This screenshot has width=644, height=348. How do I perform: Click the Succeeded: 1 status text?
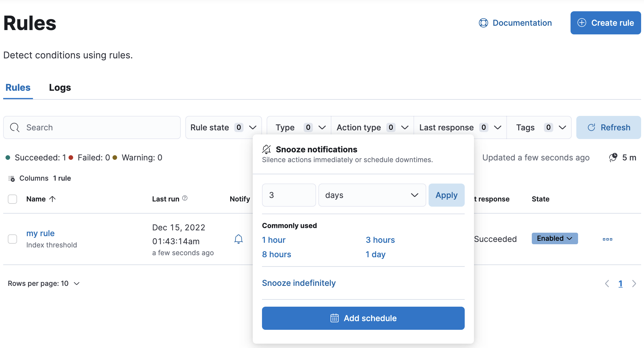[x=40, y=158]
